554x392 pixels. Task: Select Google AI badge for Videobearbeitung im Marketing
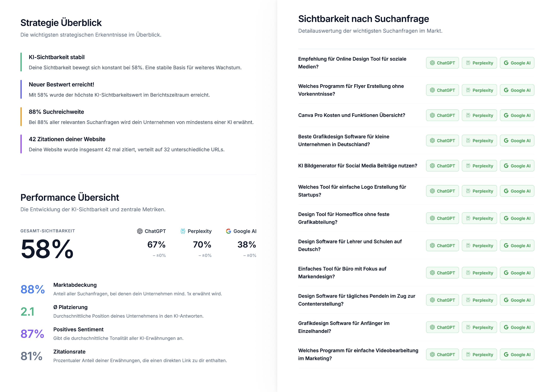pos(517,354)
